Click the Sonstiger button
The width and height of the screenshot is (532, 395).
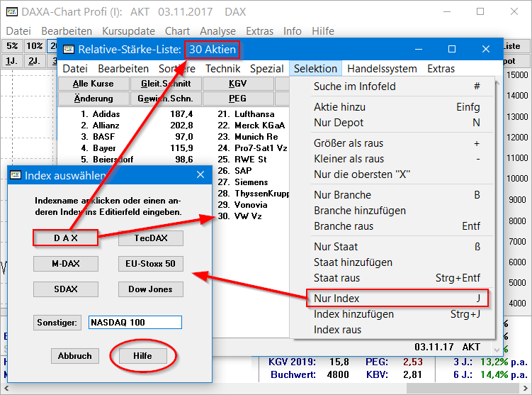pyautogui.click(x=58, y=323)
